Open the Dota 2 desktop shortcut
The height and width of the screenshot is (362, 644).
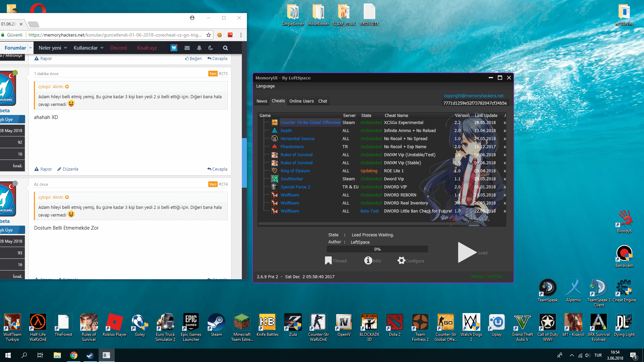pyautogui.click(x=395, y=325)
